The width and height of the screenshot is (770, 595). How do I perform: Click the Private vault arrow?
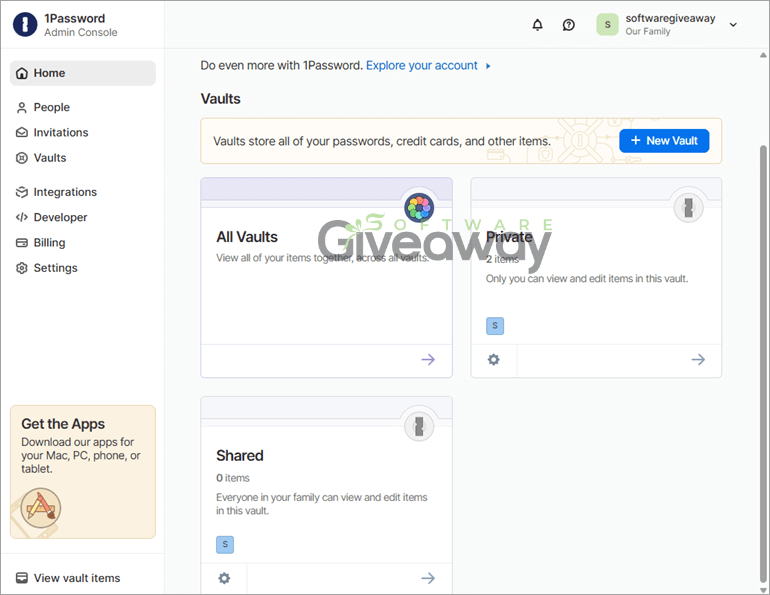(x=698, y=360)
